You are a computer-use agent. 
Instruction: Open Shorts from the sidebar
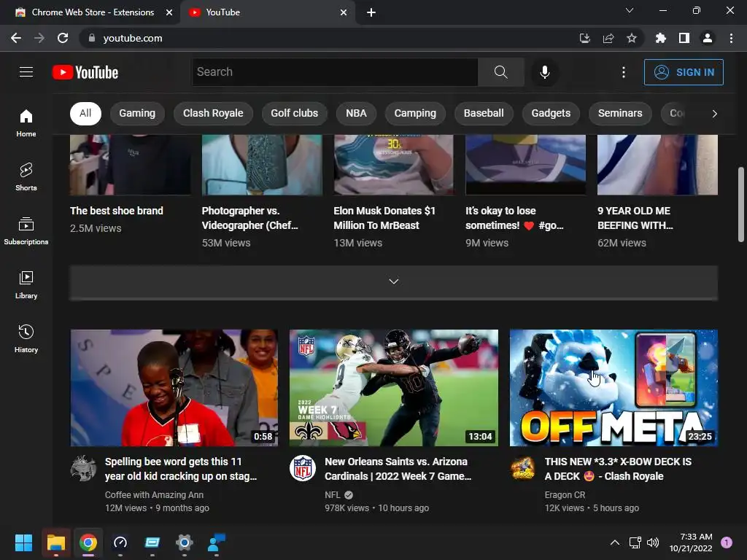[x=26, y=176]
